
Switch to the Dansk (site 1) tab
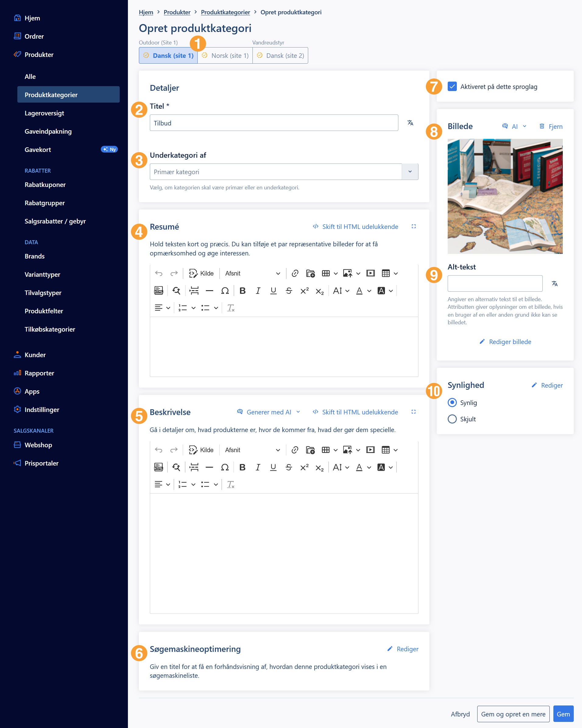[x=168, y=55]
